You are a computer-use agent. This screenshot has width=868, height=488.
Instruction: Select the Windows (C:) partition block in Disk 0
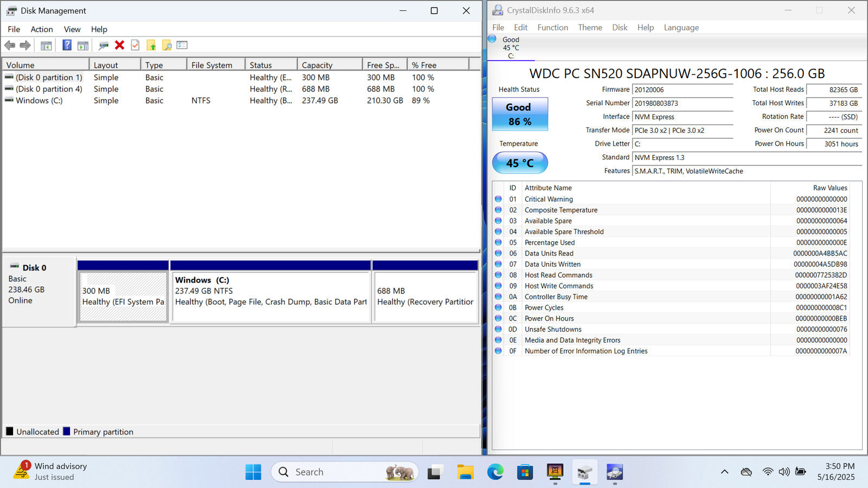tap(270, 297)
